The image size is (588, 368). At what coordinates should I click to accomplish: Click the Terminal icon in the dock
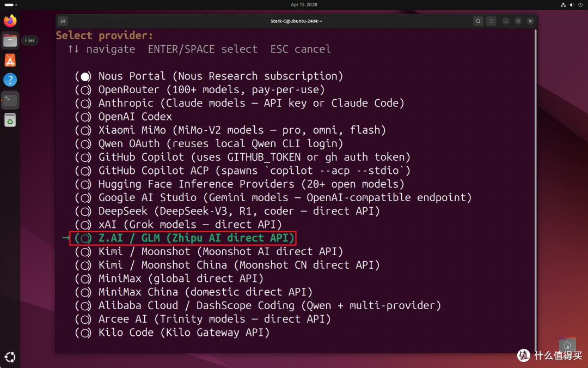click(10, 100)
